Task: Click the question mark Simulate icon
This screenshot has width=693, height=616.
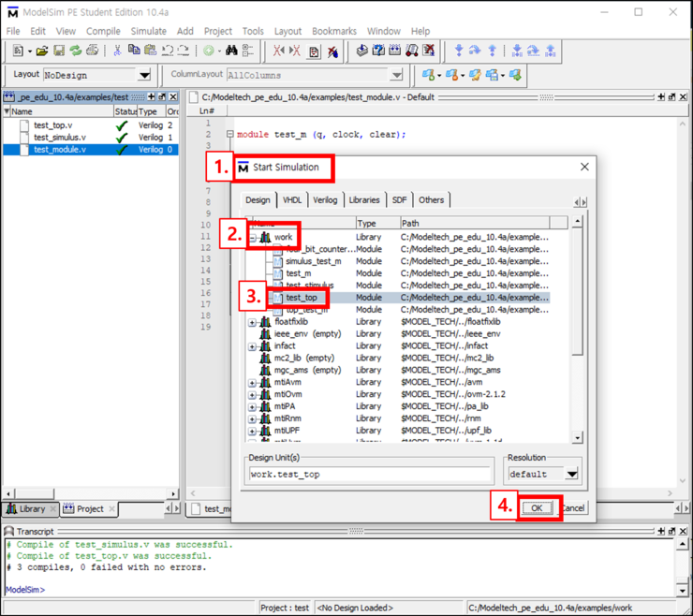Action: (378, 51)
